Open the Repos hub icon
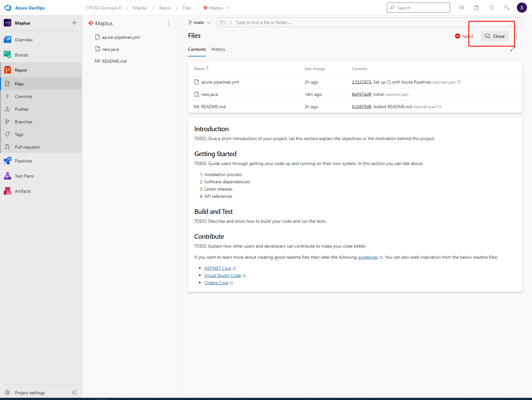The image size is (532, 400). point(8,70)
